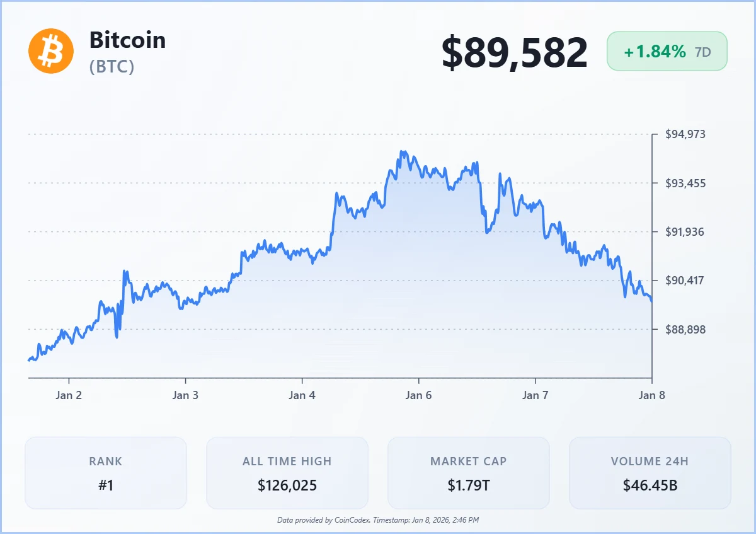Click the +1.84% 7D change badge
The height and width of the screenshot is (534, 756).
pyautogui.click(x=667, y=52)
